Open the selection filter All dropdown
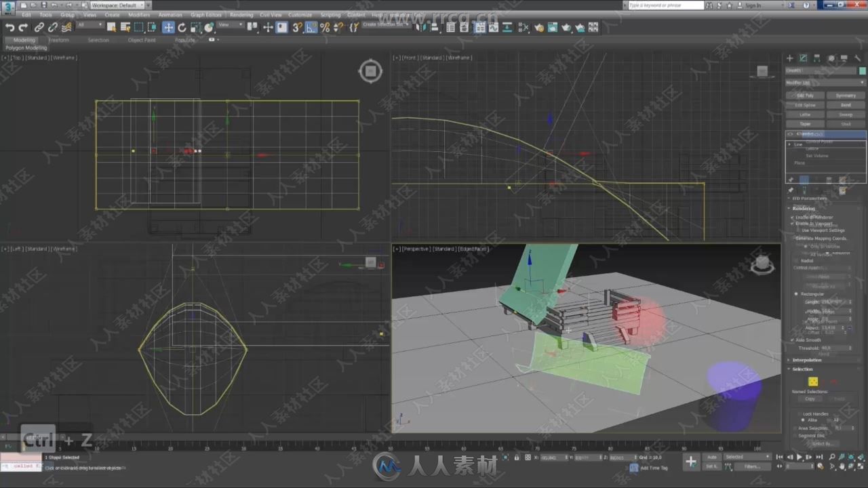Screen dimensions: 868x488 pos(90,25)
